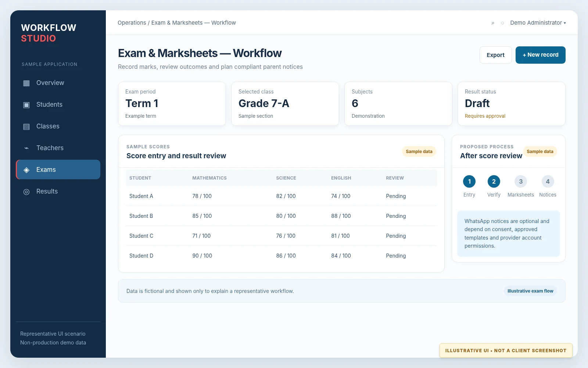Click Student D's English score 84 / 100
Image resolution: width=588 pixels, height=368 pixels.
[341, 256]
